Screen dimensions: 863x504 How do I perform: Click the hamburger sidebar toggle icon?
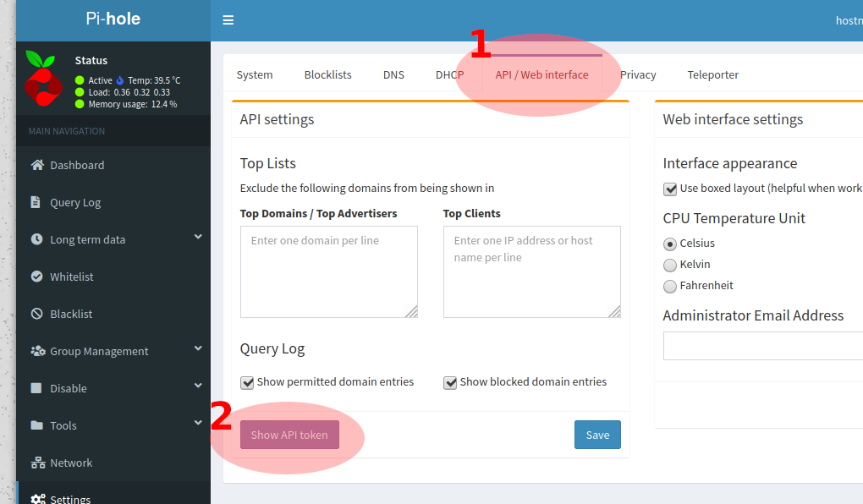[x=228, y=20]
